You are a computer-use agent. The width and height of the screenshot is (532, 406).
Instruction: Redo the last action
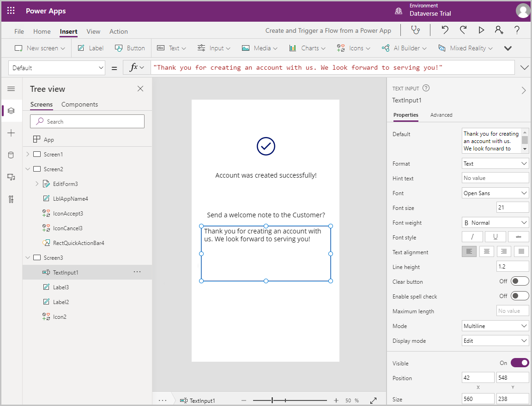pyautogui.click(x=463, y=30)
